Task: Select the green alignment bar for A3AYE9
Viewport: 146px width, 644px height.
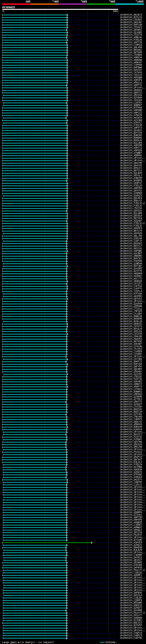Action: tap(47, 543)
